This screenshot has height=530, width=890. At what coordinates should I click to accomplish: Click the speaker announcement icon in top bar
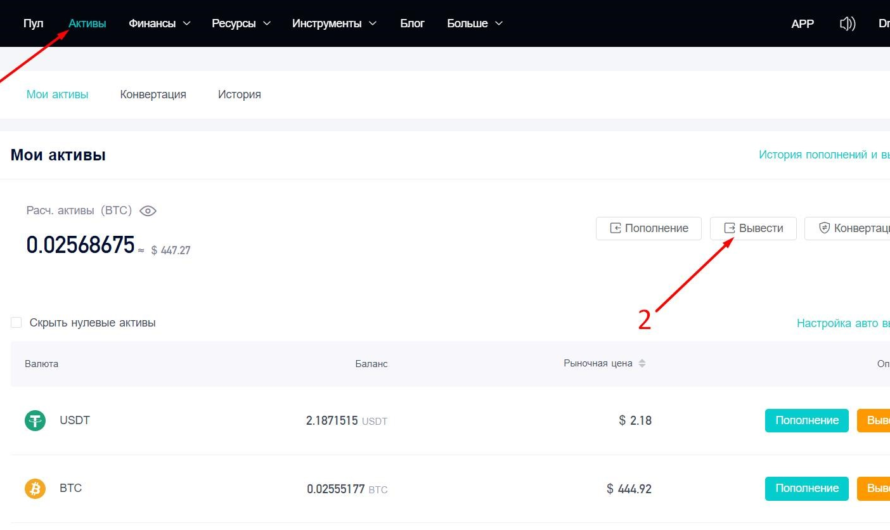point(847,23)
